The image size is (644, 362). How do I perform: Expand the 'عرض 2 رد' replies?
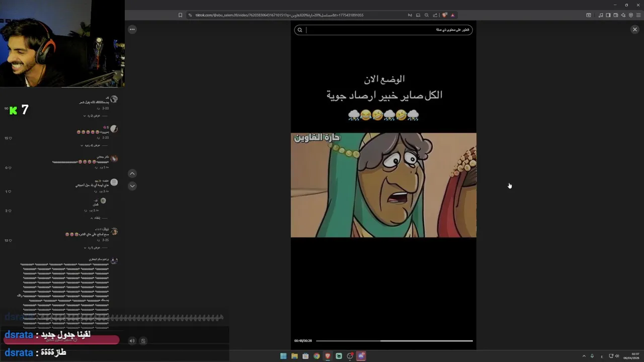tap(93, 116)
